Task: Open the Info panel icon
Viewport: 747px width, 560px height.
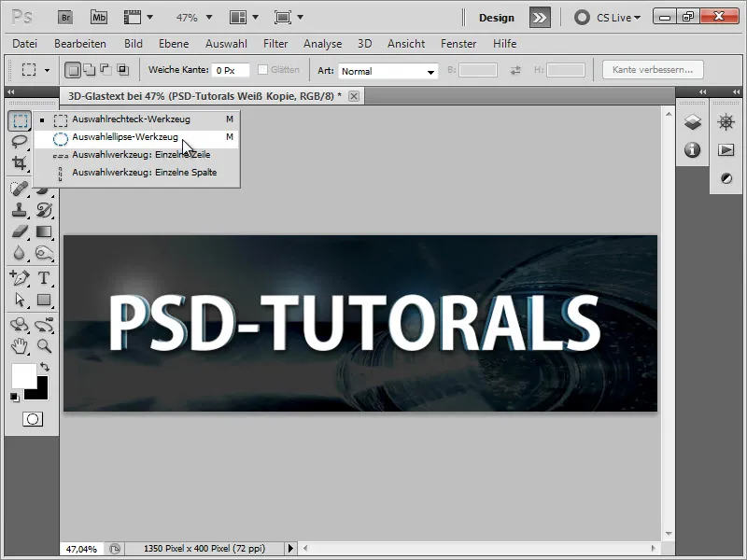Action: [x=692, y=150]
